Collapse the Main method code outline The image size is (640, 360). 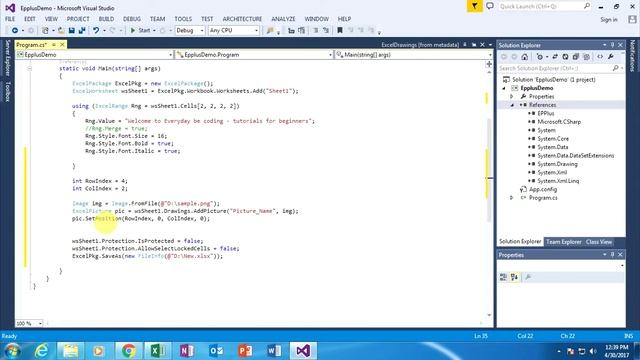click(29, 69)
